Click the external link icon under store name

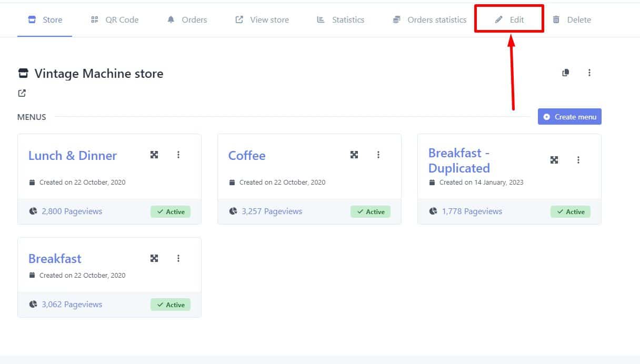[x=22, y=93]
